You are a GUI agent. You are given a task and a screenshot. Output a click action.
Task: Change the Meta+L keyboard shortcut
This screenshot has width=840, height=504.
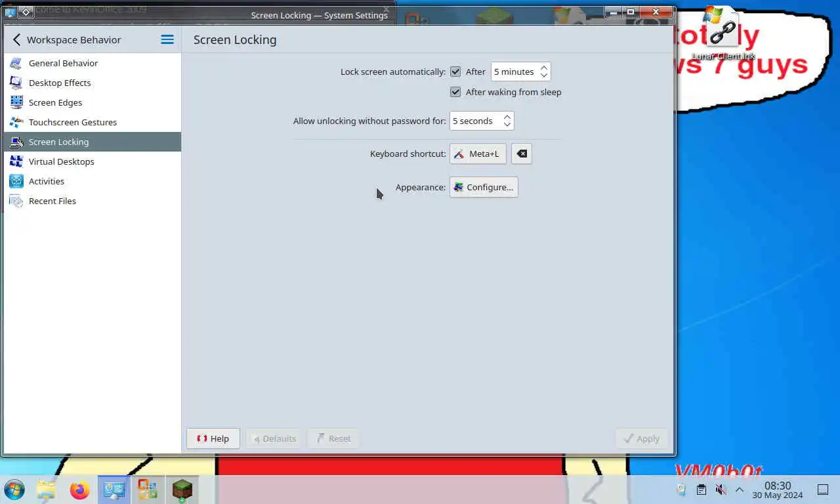tap(478, 154)
